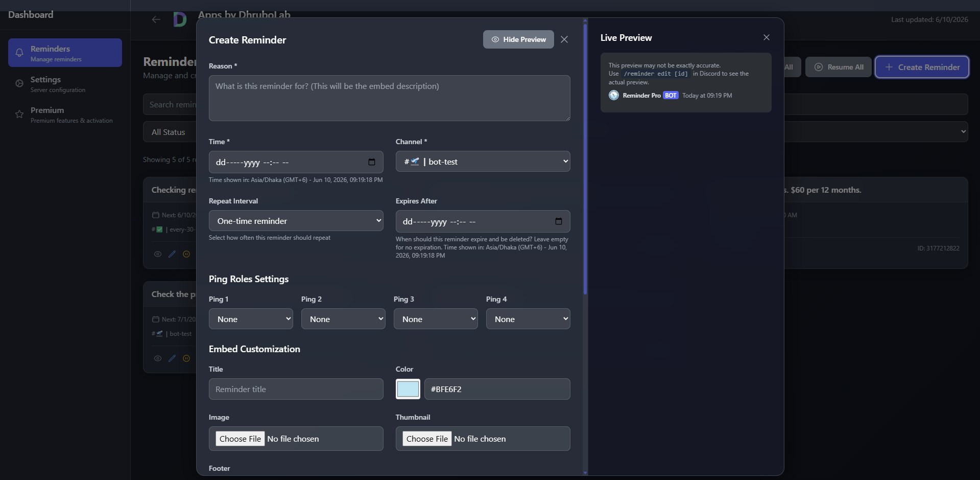Image resolution: width=980 pixels, height=480 pixels.
Task: Choose File for the embed Thumbnail
Action: point(427,439)
